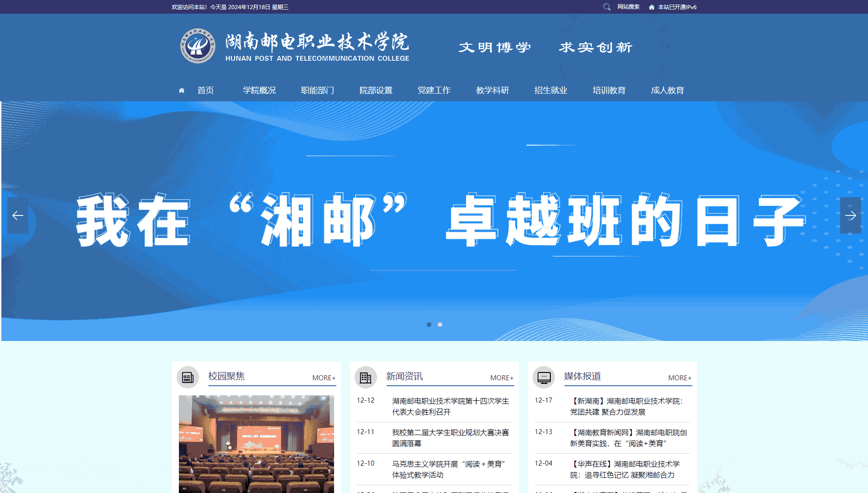
Task: Show next banner with right arrow
Action: coord(851,215)
